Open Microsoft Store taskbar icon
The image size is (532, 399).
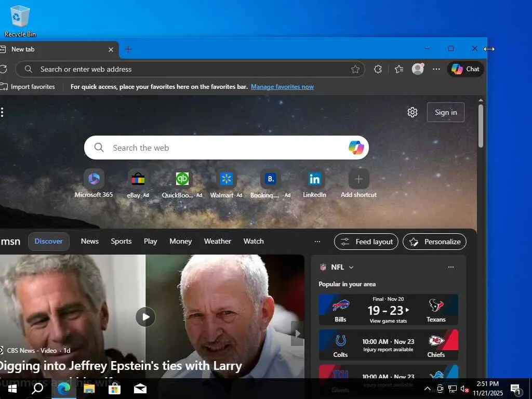115,389
